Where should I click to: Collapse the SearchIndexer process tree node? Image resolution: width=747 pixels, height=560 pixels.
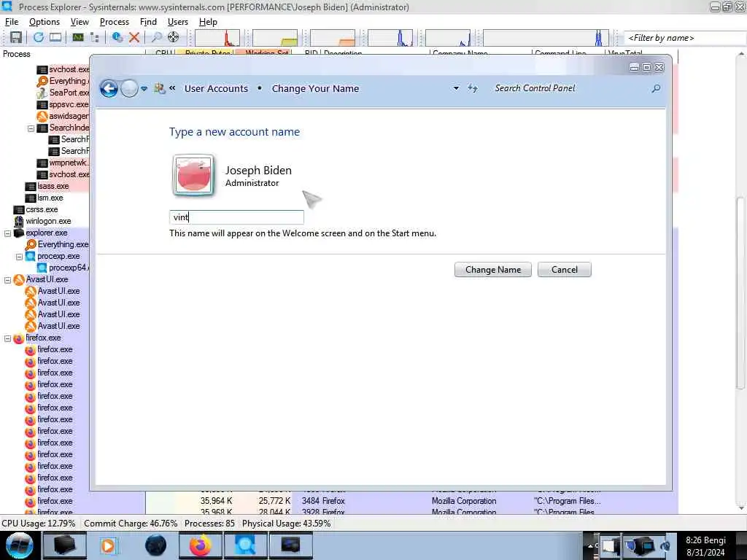coord(31,128)
